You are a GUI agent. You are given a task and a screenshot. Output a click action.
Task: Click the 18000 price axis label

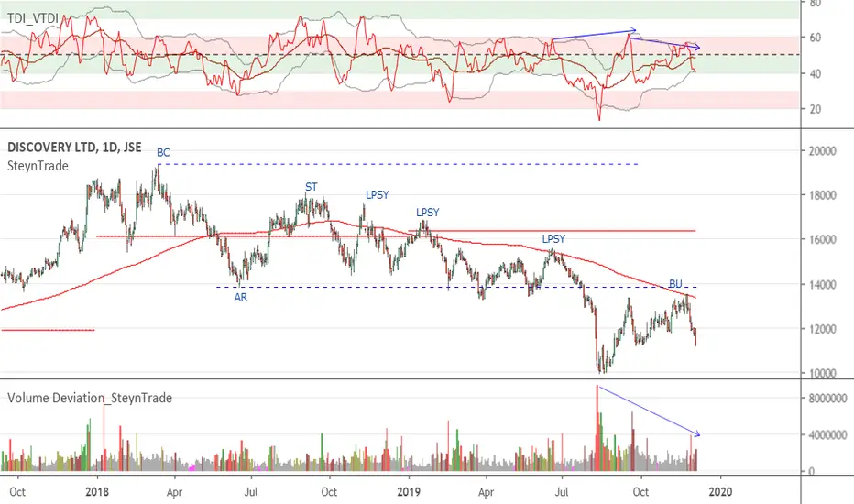(822, 195)
